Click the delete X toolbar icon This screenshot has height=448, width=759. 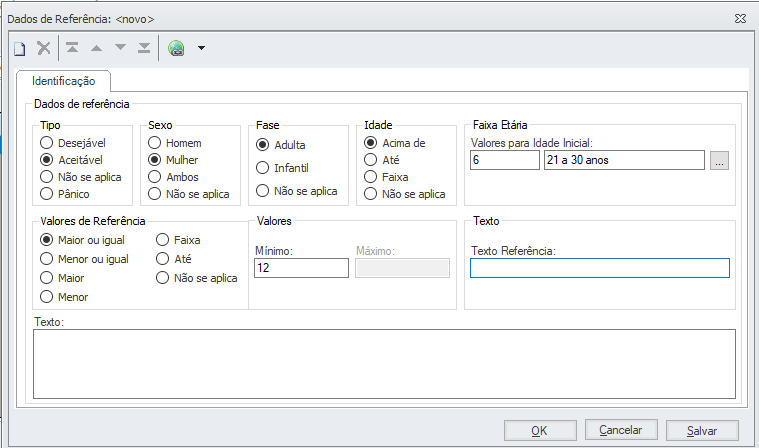44,48
